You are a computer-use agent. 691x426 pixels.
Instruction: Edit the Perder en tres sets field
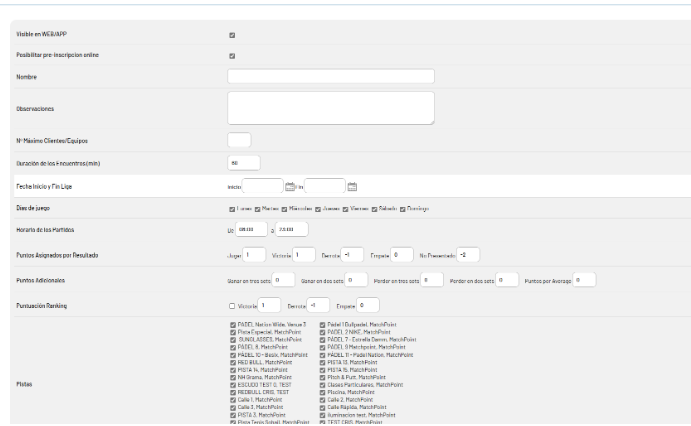pyautogui.click(x=431, y=280)
